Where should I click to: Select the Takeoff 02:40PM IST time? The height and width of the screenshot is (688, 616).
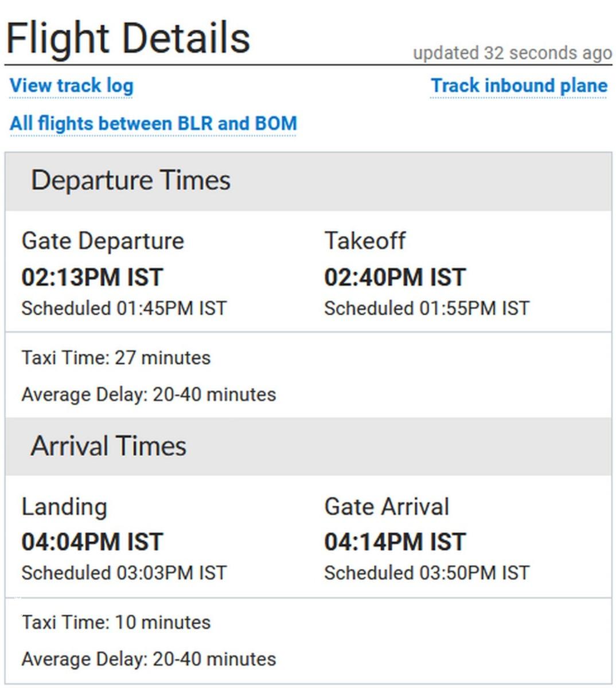395,277
